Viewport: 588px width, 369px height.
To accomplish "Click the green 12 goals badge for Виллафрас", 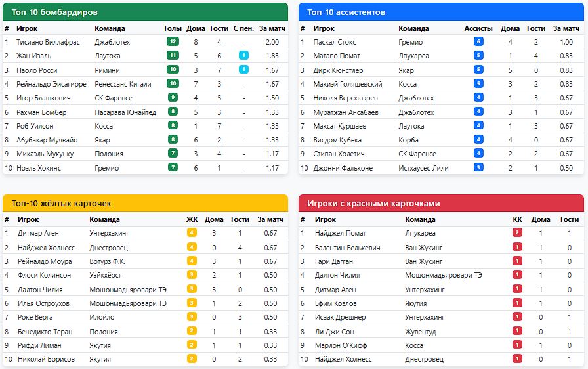I will pos(173,42).
